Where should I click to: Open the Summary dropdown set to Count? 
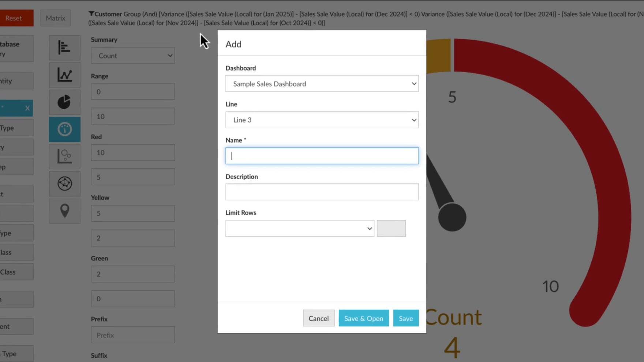133,56
